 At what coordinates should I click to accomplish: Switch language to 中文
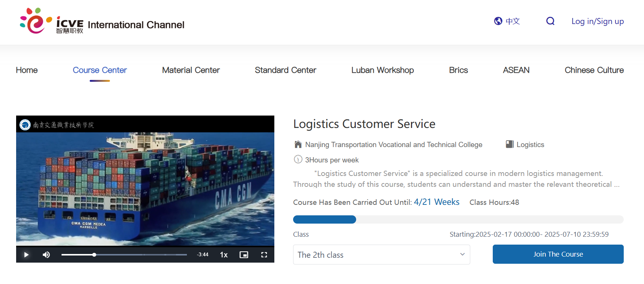[x=513, y=21]
